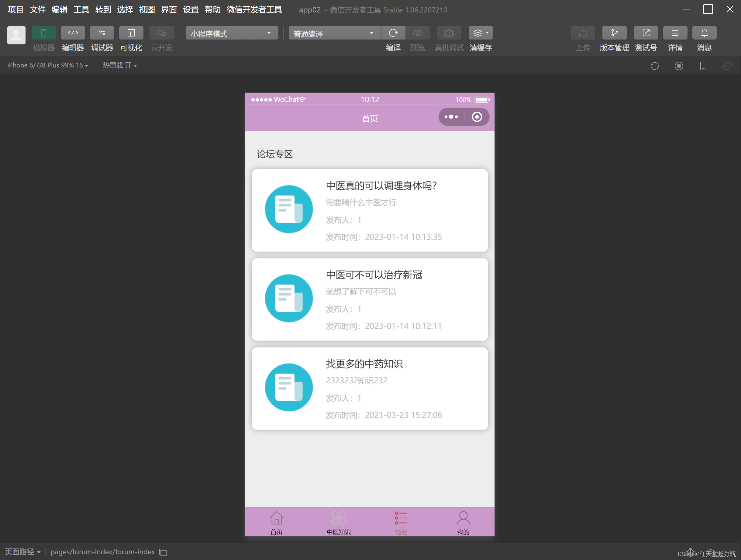Open the 工具 menu in menu bar

tap(81, 9)
